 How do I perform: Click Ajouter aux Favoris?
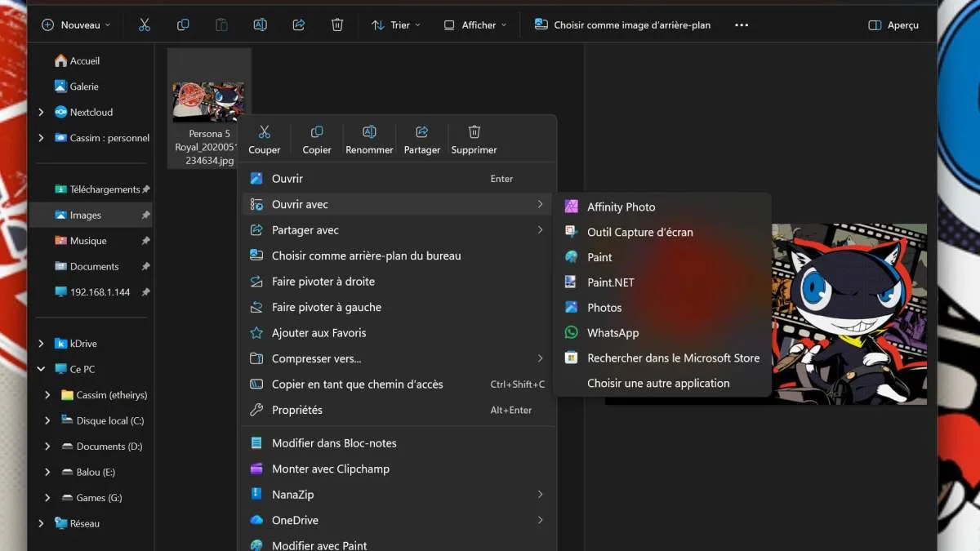(397, 333)
